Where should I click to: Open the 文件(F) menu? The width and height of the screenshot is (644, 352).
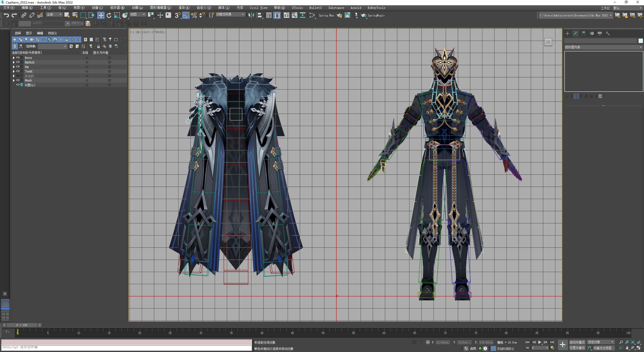tap(9, 8)
